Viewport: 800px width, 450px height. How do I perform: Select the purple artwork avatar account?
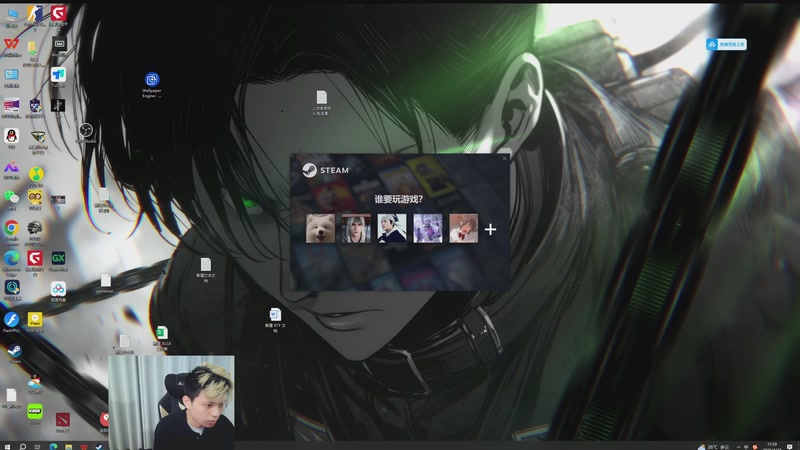[x=428, y=228]
